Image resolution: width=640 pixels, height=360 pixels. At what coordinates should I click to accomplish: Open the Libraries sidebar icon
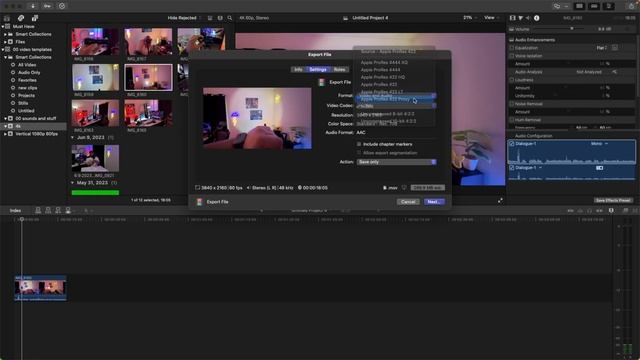(7, 18)
